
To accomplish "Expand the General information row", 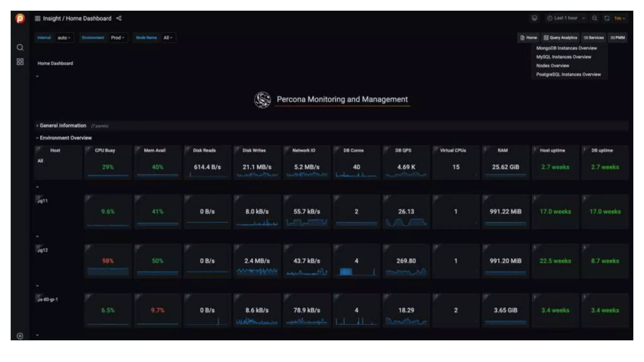I will 63,126.
